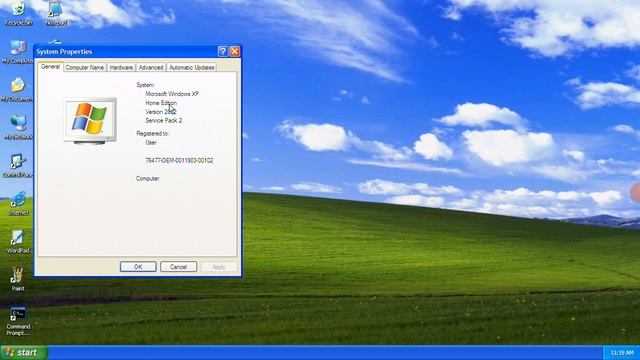Open the Automatic Updates tab
Image resolution: width=640 pixels, height=360 pixels.
191,68
